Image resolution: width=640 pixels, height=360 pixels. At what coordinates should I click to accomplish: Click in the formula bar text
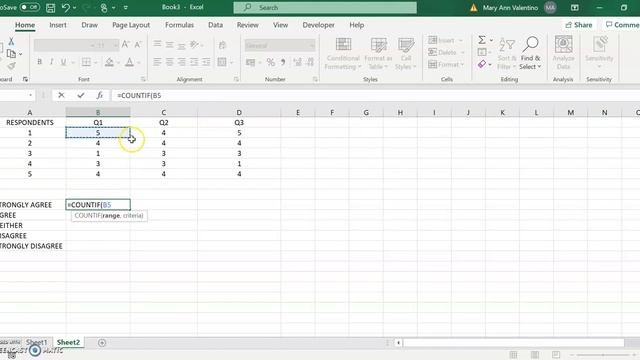(x=139, y=96)
